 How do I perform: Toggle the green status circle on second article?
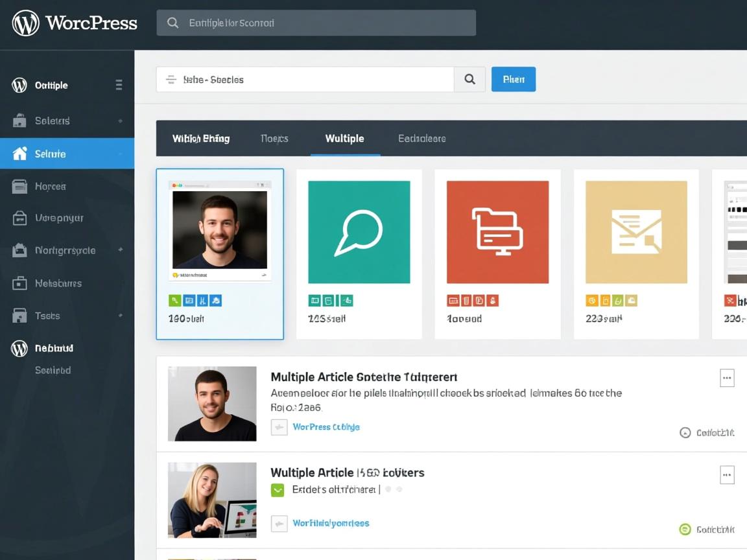(685, 530)
